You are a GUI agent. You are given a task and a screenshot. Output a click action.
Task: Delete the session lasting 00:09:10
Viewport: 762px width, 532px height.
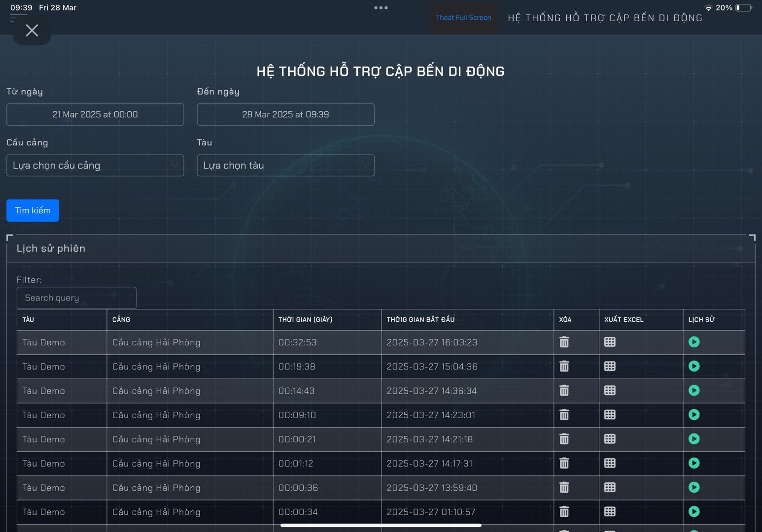tap(564, 415)
